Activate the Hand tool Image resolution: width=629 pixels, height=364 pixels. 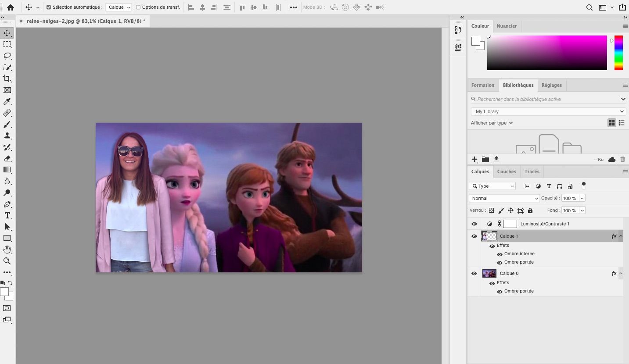7,250
